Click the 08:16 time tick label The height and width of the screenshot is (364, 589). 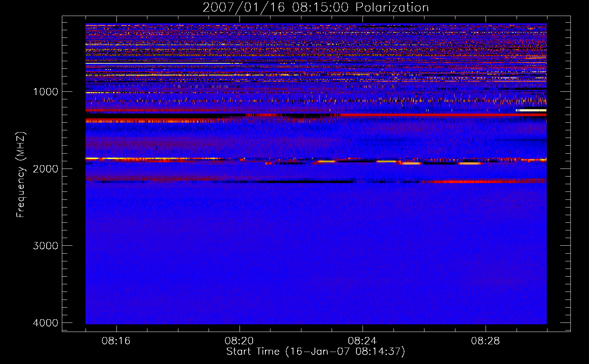(x=116, y=341)
